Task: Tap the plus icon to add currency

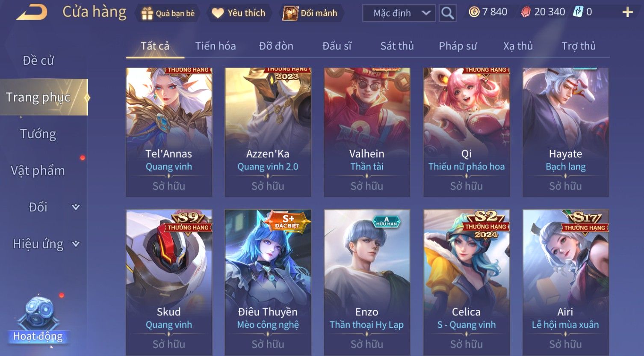Action: [627, 12]
